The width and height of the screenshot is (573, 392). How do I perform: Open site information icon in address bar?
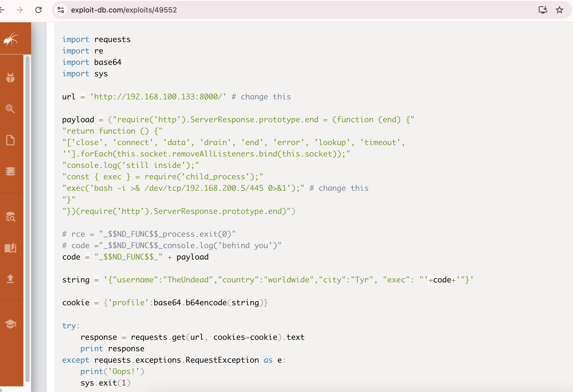pyautogui.click(x=61, y=10)
